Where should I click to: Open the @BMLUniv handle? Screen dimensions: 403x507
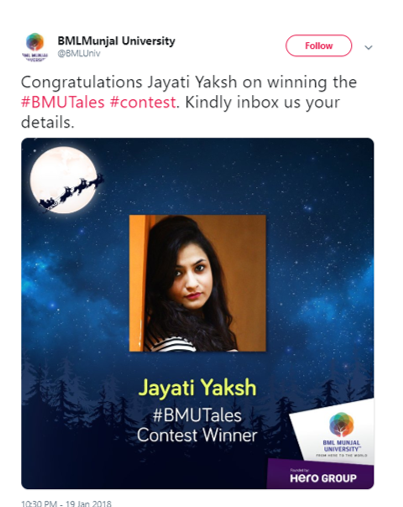tap(79, 53)
